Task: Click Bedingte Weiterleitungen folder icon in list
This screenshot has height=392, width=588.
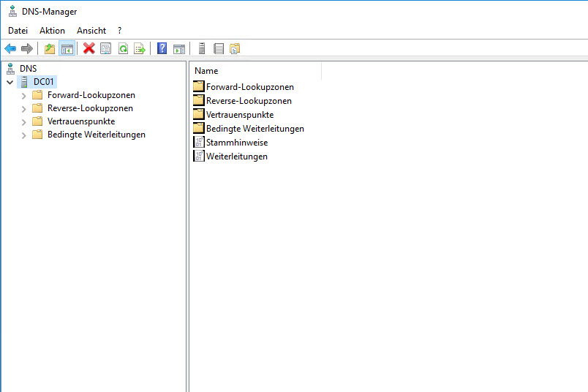Action: click(199, 128)
